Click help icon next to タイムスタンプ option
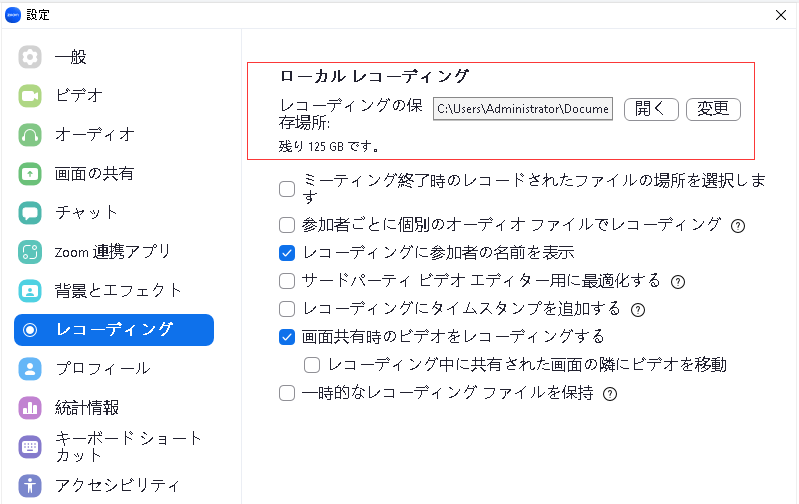The height and width of the screenshot is (504, 799). [637, 310]
